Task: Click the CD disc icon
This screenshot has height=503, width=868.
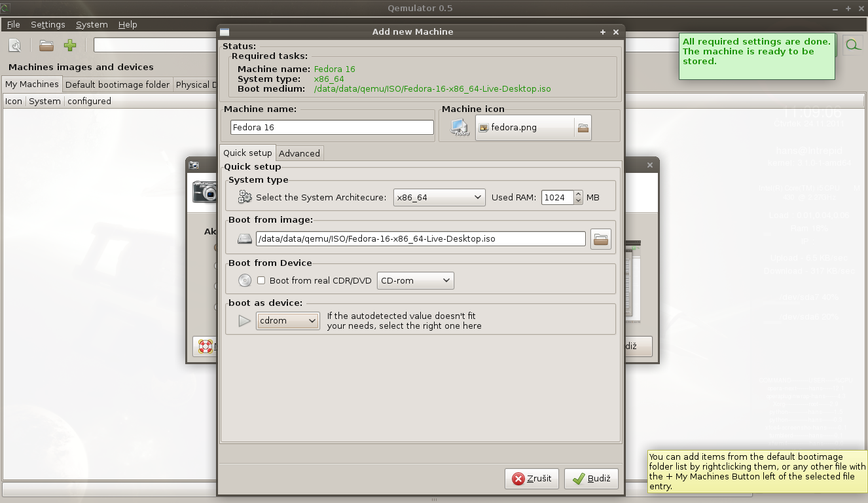Action: [245, 280]
